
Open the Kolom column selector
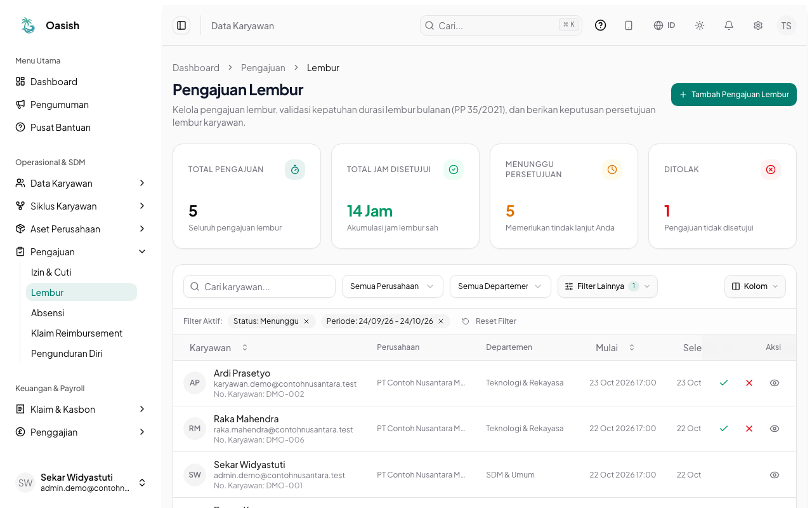click(755, 286)
